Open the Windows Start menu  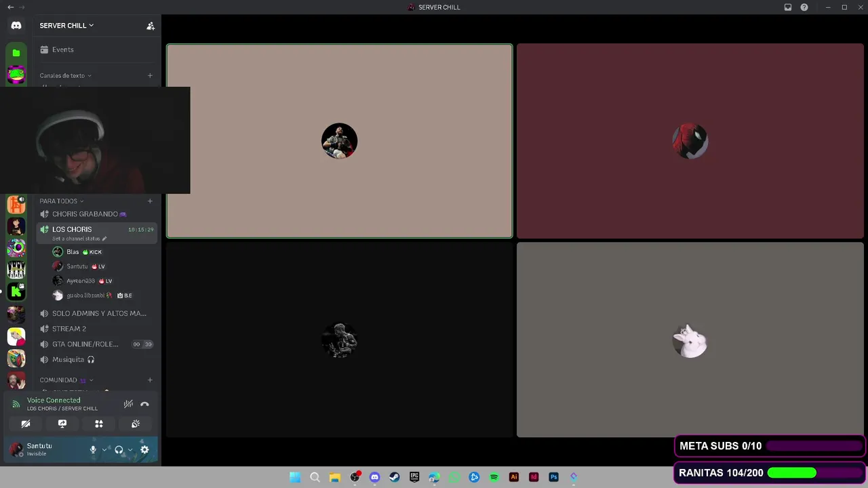pyautogui.click(x=295, y=477)
